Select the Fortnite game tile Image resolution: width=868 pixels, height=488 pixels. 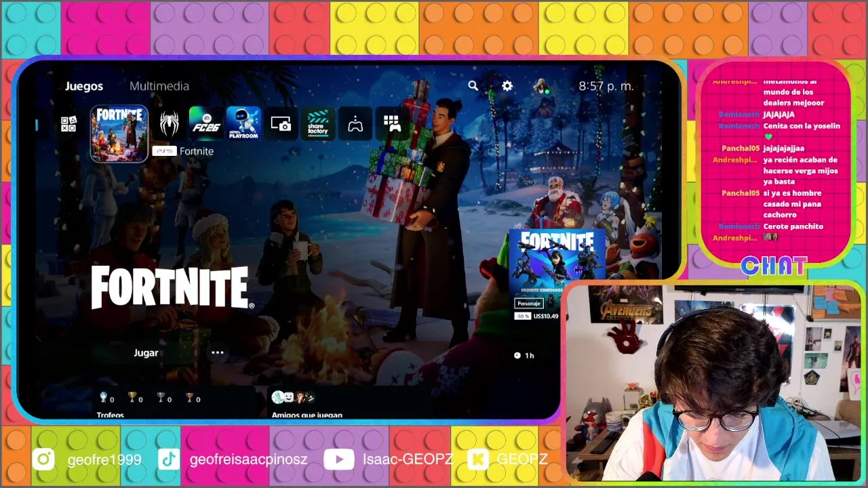point(119,134)
